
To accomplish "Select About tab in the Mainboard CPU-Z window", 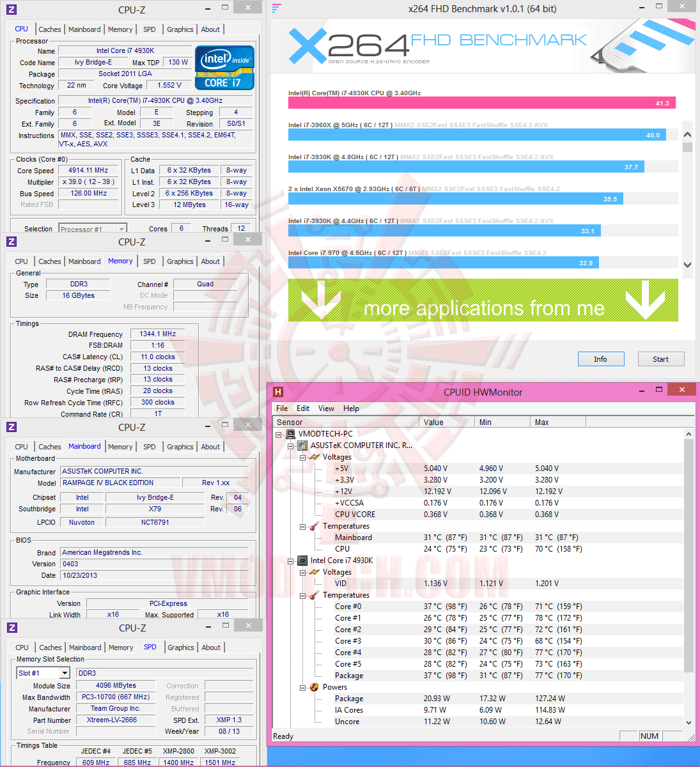I will [210, 447].
